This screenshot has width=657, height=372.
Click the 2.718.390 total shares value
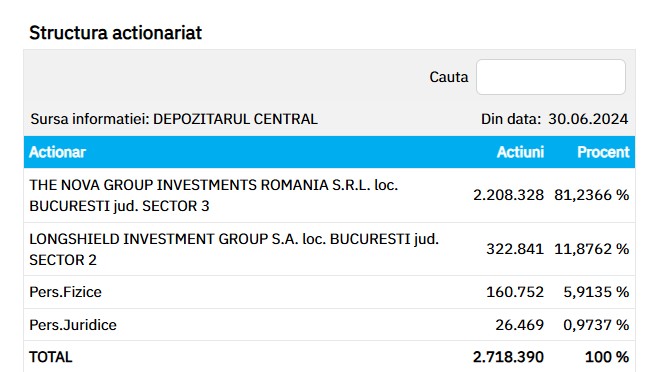(508, 357)
